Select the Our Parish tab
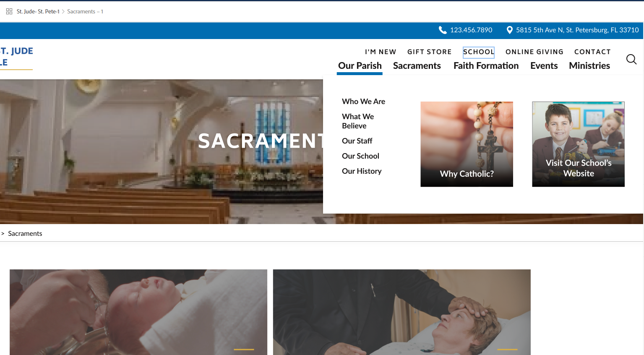 point(360,66)
